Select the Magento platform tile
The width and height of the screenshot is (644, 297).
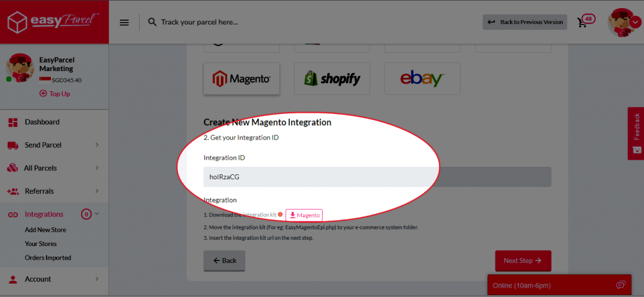[241, 79]
